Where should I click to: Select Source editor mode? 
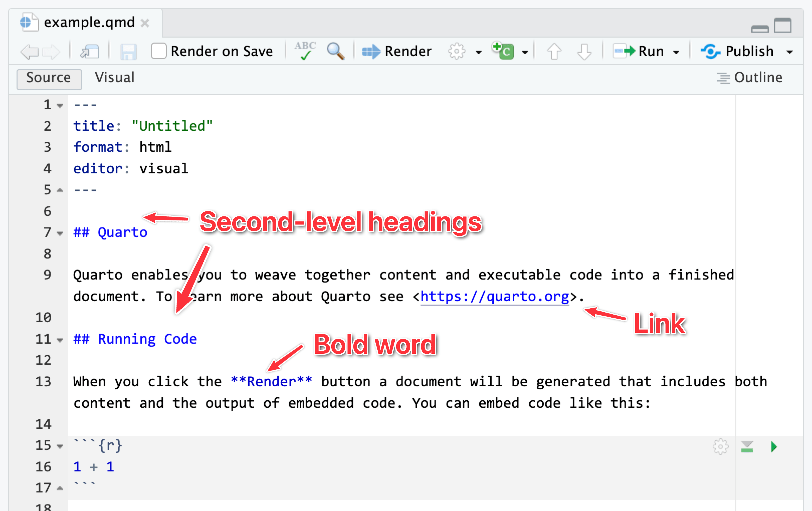[x=49, y=78]
